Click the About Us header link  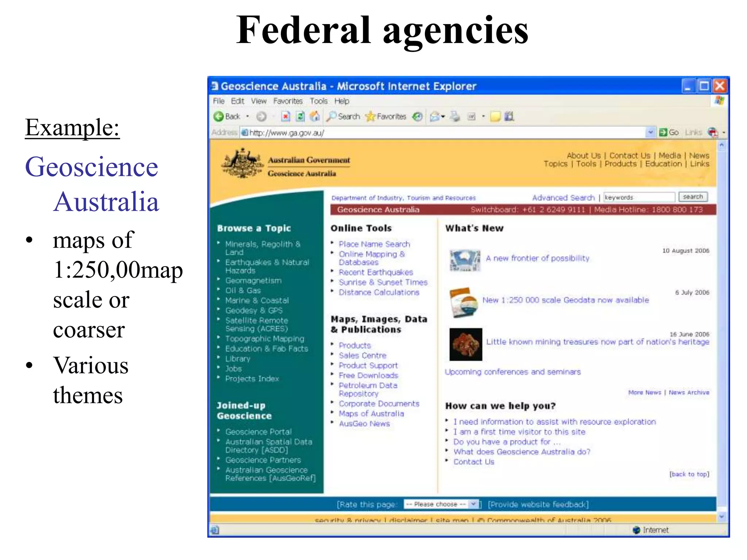click(584, 155)
